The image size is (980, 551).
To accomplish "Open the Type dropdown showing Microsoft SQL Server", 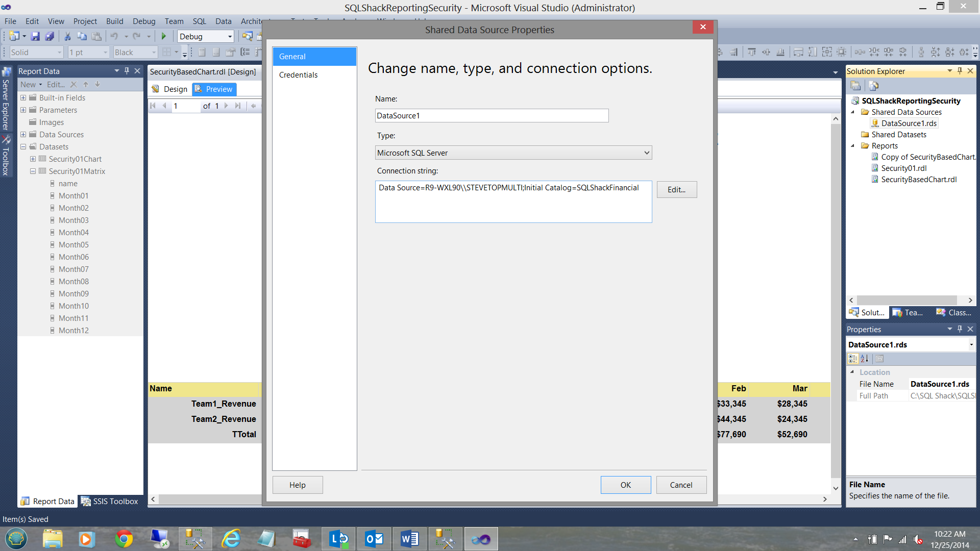I will click(x=513, y=153).
